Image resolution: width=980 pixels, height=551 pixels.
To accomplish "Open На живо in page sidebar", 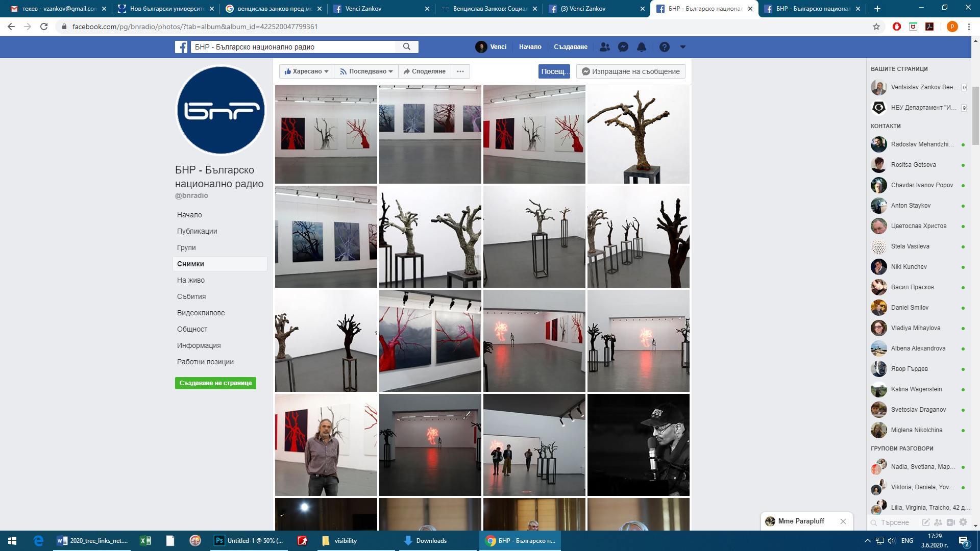I will pyautogui.click(x=191, y=280).
